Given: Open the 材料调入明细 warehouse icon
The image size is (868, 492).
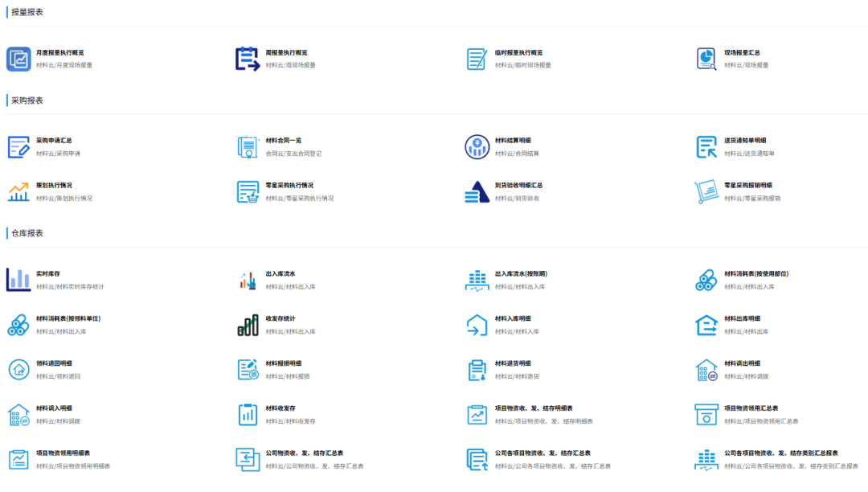Looking at the screenshot, I should point(18,415).
